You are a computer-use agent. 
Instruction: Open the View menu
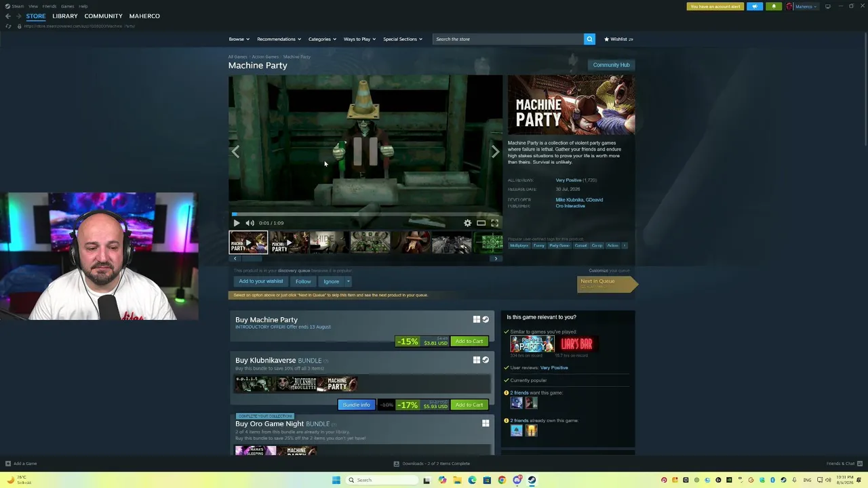coord(33,6)
